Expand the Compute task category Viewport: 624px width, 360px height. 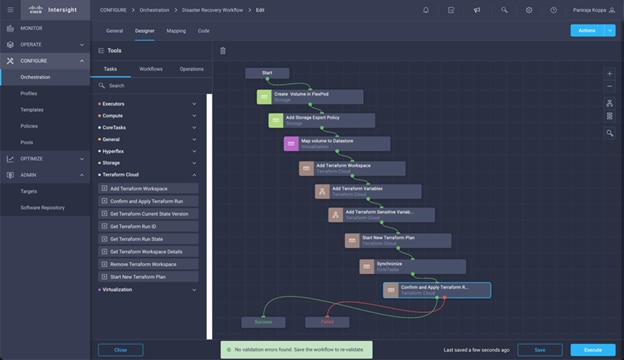pos(194,116)
